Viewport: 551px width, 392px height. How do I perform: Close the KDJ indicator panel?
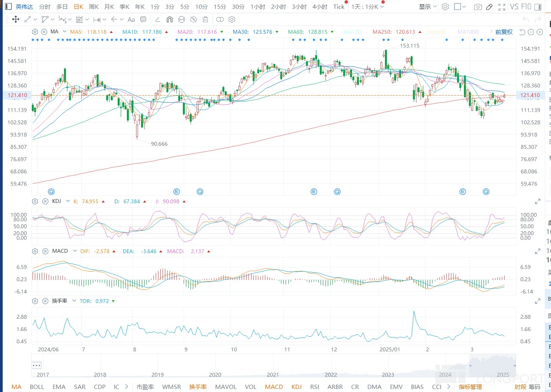click(x=45, y=201)
